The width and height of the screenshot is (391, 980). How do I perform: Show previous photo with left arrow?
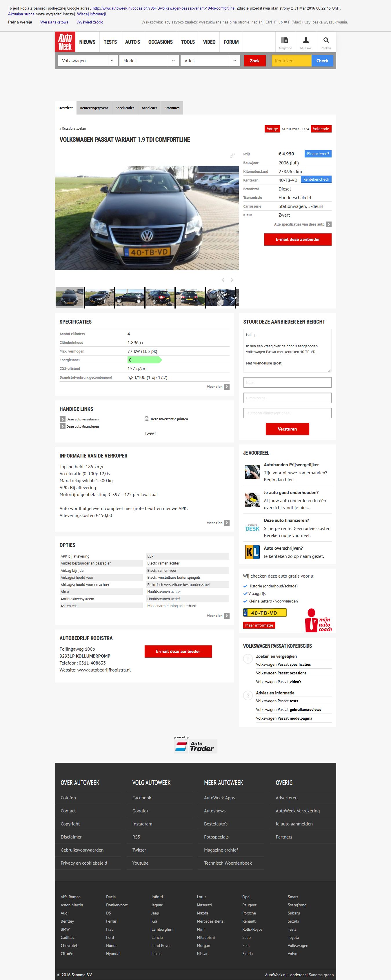click(x=223, y=280)
